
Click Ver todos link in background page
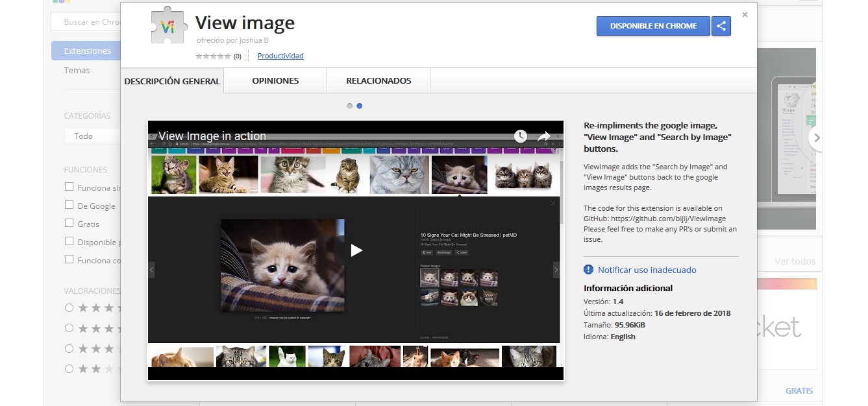[795, 261]
